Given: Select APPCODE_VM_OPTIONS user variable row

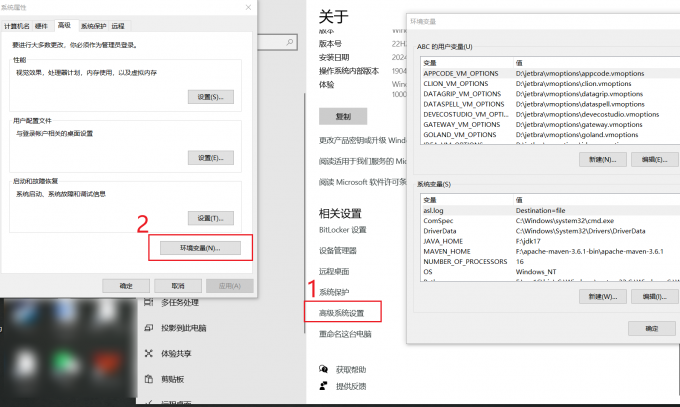Looking at the screenshot, I should point(550,73).
